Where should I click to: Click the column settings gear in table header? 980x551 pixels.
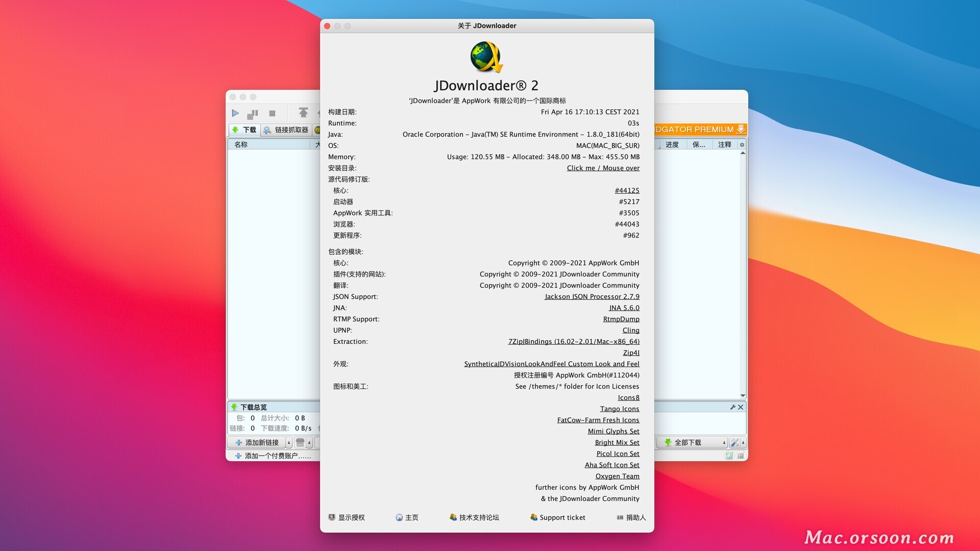tap(742, 145)
